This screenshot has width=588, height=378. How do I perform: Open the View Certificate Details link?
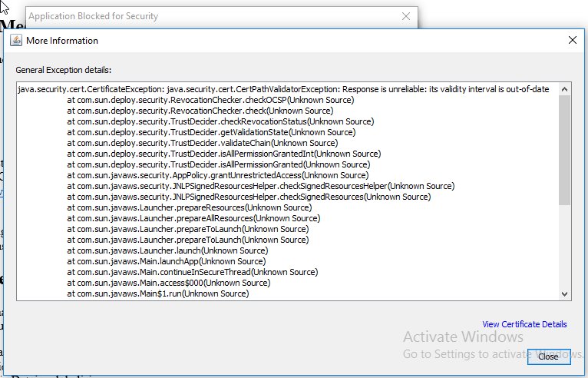tap(524, 324)
